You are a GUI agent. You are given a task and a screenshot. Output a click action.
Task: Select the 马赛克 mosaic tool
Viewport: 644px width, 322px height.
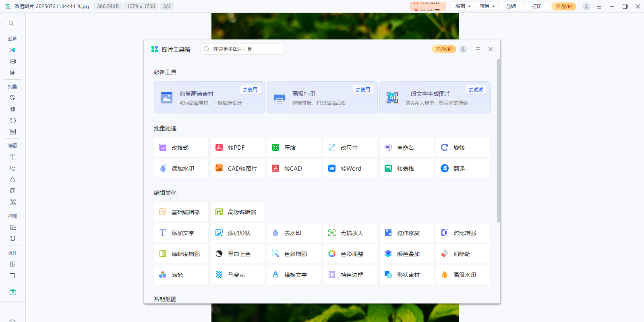[237, 275]
